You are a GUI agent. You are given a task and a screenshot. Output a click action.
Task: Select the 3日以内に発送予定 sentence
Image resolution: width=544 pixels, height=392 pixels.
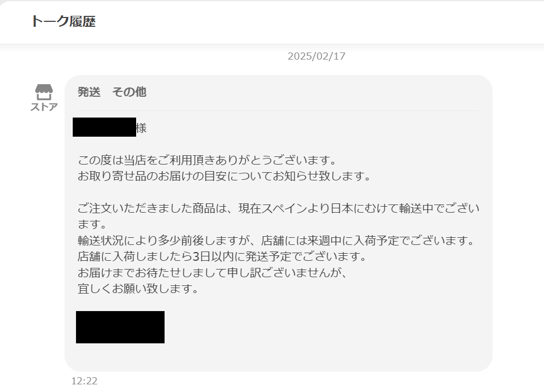tap(222, 256)
